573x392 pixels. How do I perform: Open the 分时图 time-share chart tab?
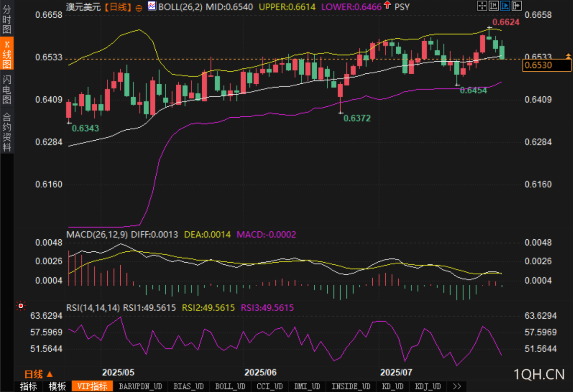click(x=7, y=19)
